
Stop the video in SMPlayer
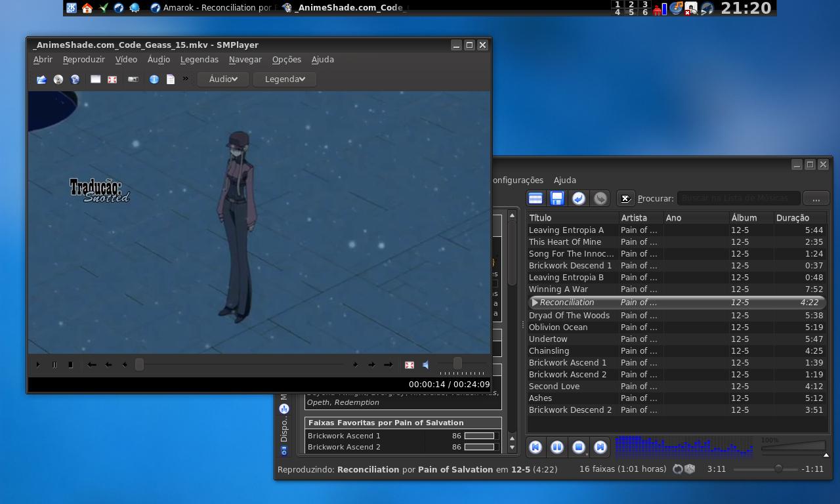click(70, 365)
